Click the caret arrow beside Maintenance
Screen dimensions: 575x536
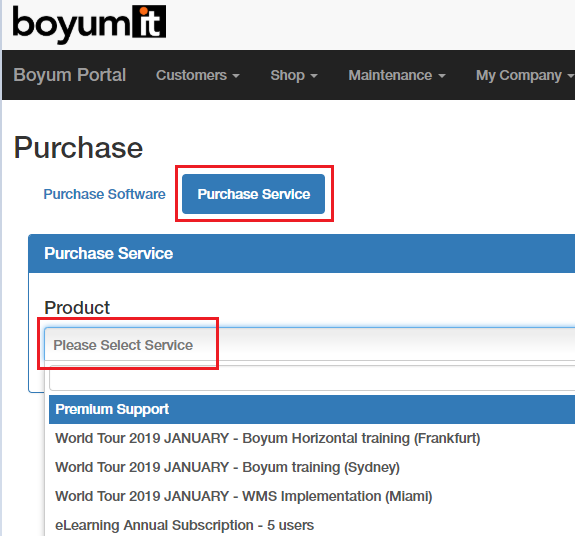(442, 76)
